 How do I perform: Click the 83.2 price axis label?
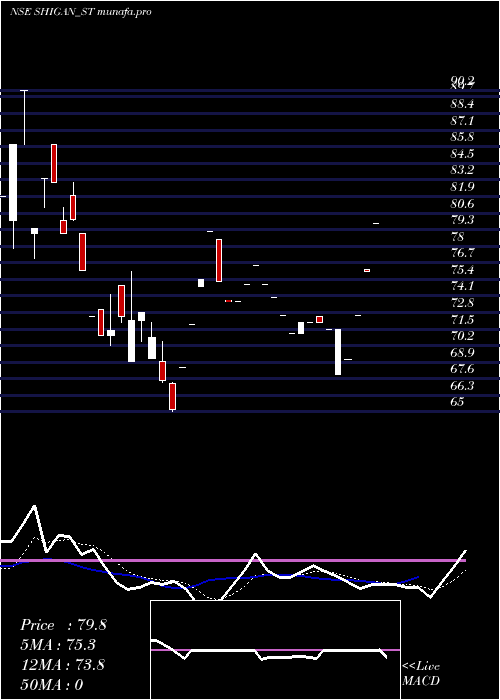(x=462, y=170)
